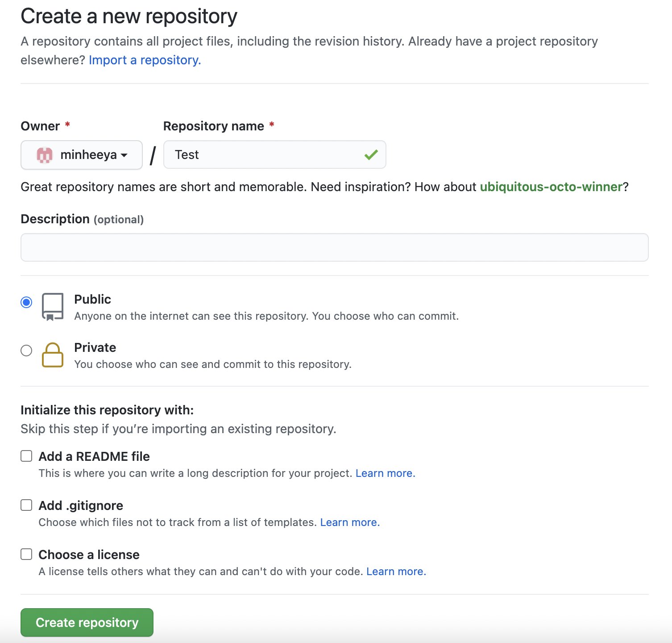
Task: Select the Private visibility radio button
Action: [x=26, y=351]
